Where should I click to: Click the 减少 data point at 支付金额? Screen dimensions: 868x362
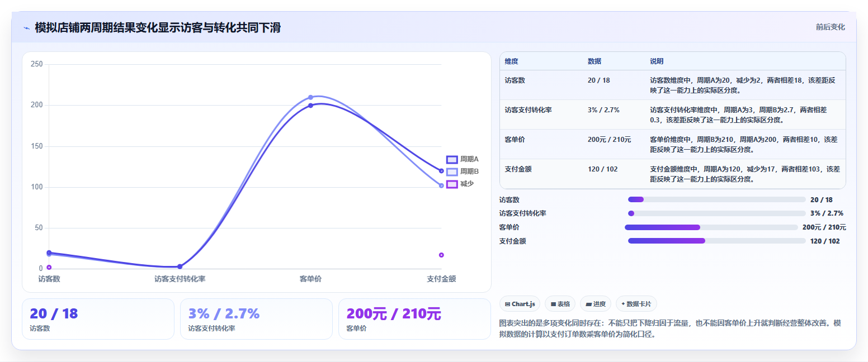click(441, 255)
